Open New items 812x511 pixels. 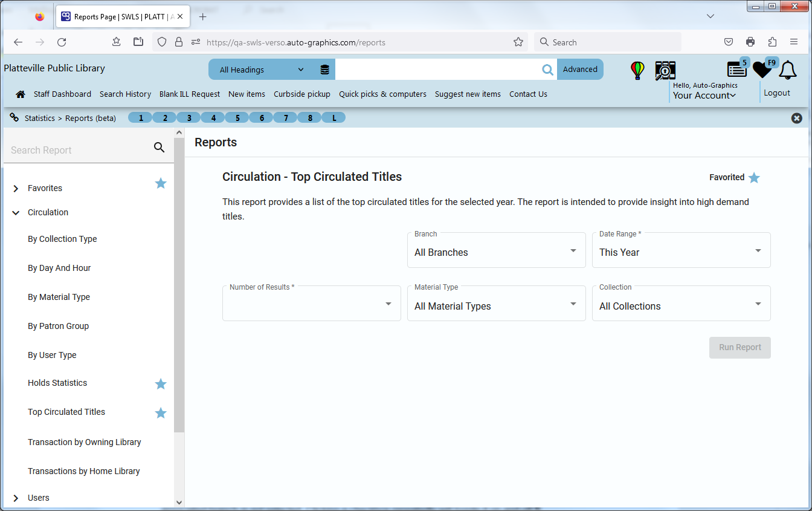(246, 94)
